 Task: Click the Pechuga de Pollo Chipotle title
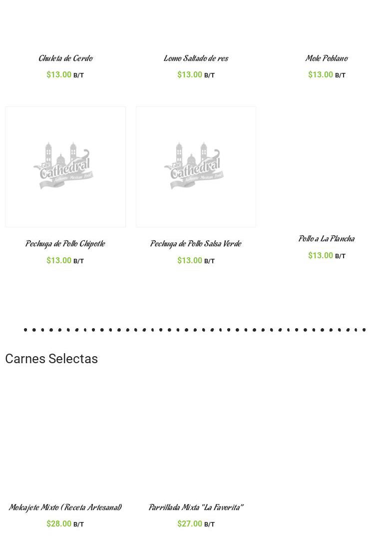coord(65,244)
